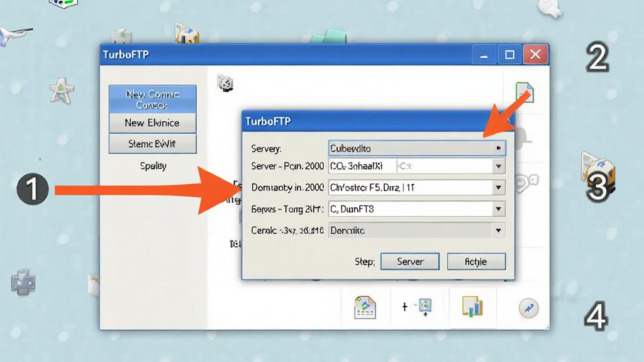The width and height of the screenshot is (644, 362).
Task: Select Stemc BWif sidebar item
Action: point(152,144)
